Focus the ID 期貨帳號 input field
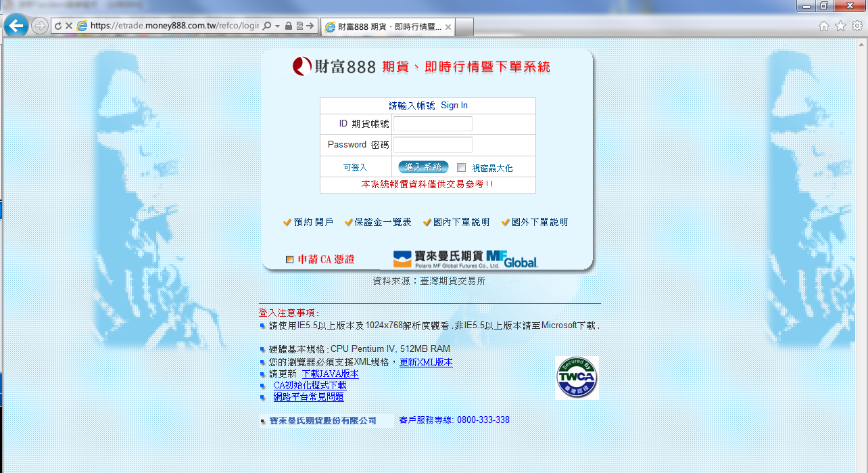 point(433,124)
